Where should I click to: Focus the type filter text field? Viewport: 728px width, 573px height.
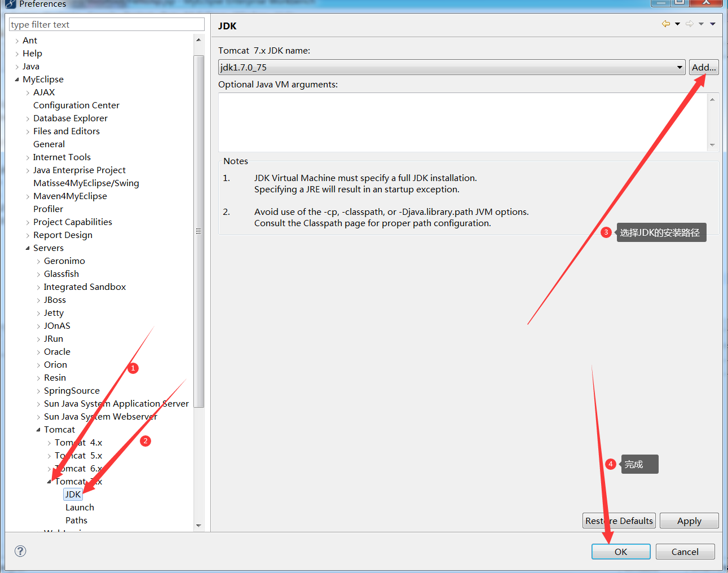click(107, 24)
